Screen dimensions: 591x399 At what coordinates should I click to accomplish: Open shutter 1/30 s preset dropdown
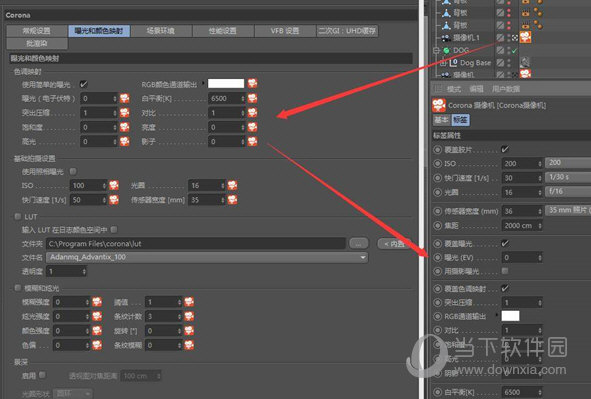click(x=568, y=177)
